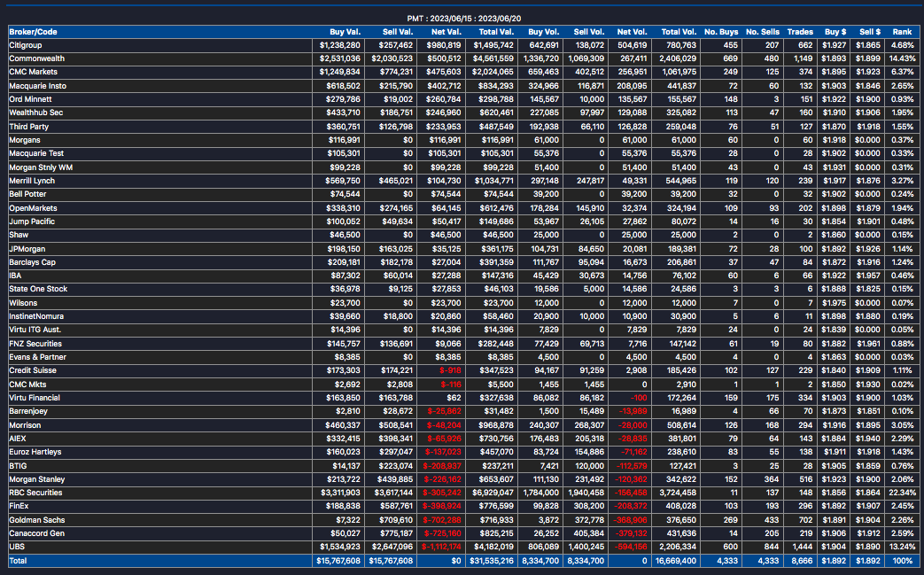Image resolution: width=924 pixels, height=575 pixels.
Task: Click the No. Sells column header
Action: pos(763,32)
